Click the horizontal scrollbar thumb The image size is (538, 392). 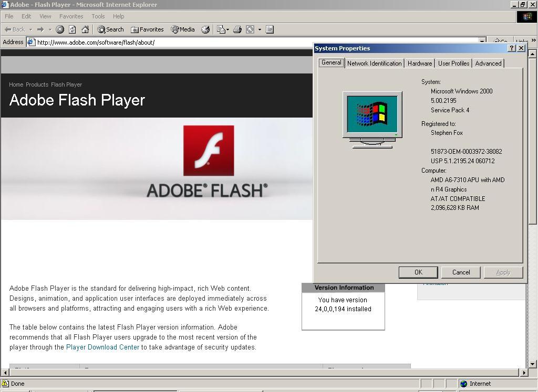[264, 373]
